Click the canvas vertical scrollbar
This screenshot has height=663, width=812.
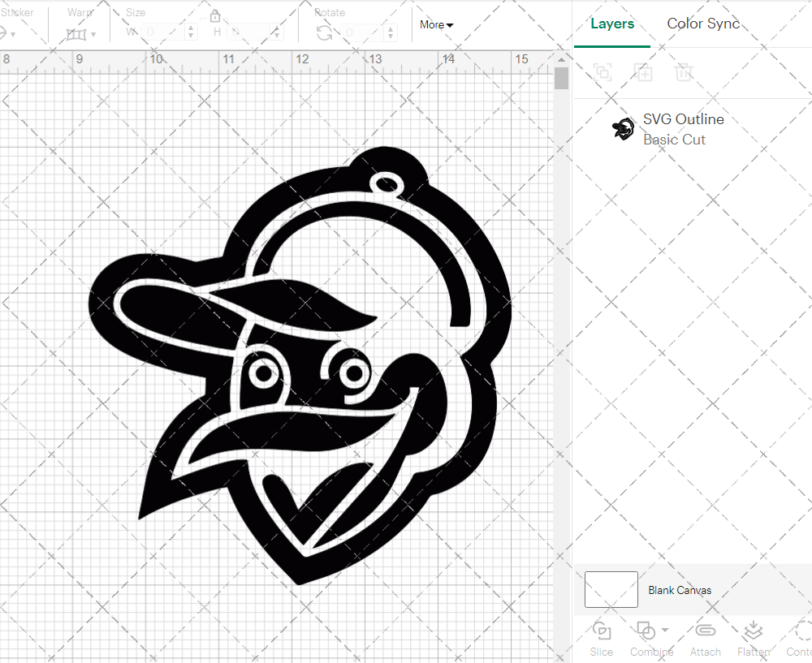tap(561, 79)
